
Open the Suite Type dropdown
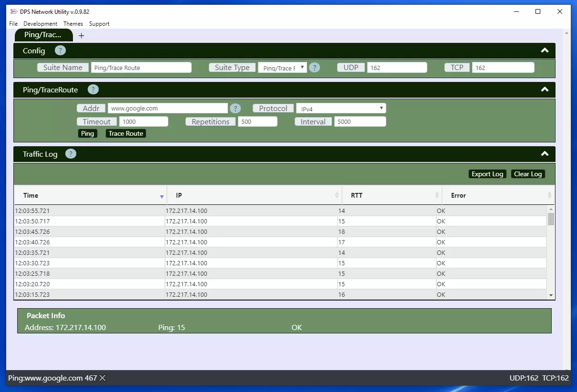pyautogui.click(x=282, y=68)
